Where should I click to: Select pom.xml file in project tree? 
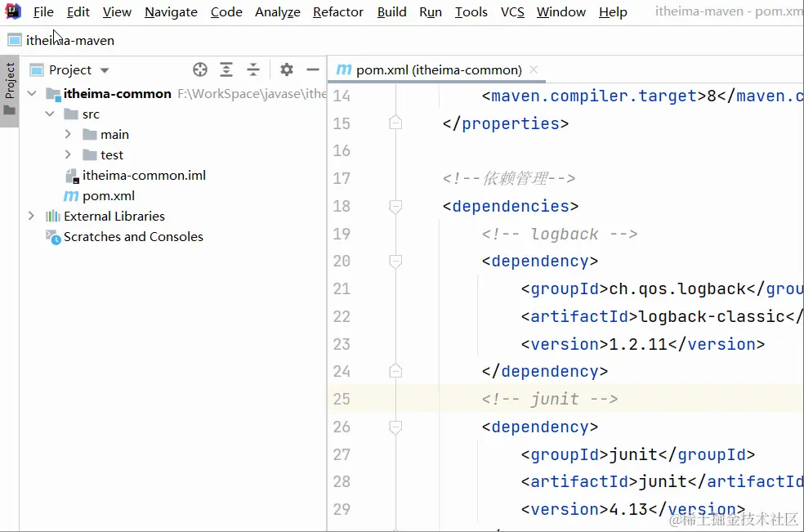click(x=109, y=196)
